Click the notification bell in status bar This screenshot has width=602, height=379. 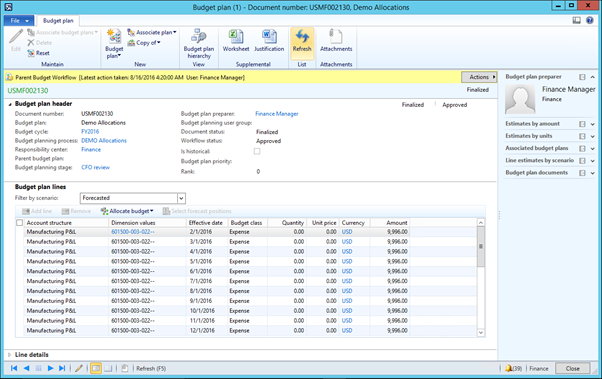pyautogui.click(x=509, y=368)
